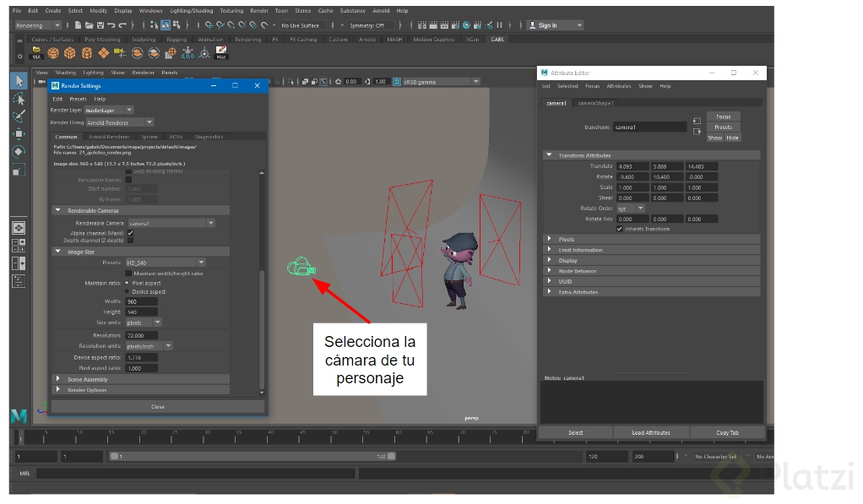Image resolution: width=863 pixels, height=504 pixels.
Task: Open the Rotate Order xyz dropdown
Action: coord(631,209)
